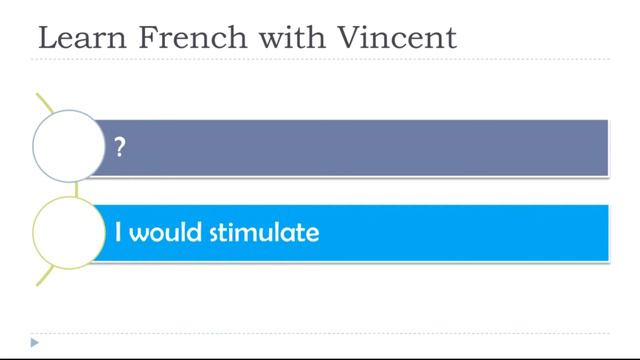The height and width of the screenshot is (360, 640).
Task: Click the letter 'I' starting the blue bar text
Action: coord(118,232)
